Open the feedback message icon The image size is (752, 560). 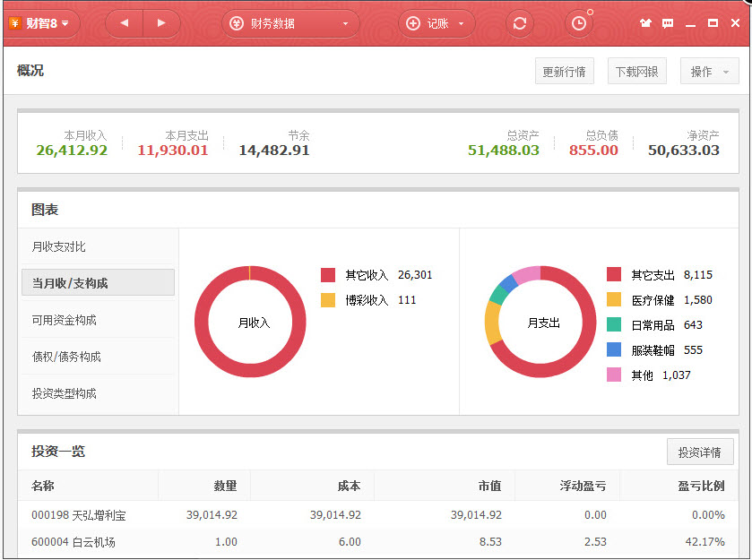coord(668,23)
